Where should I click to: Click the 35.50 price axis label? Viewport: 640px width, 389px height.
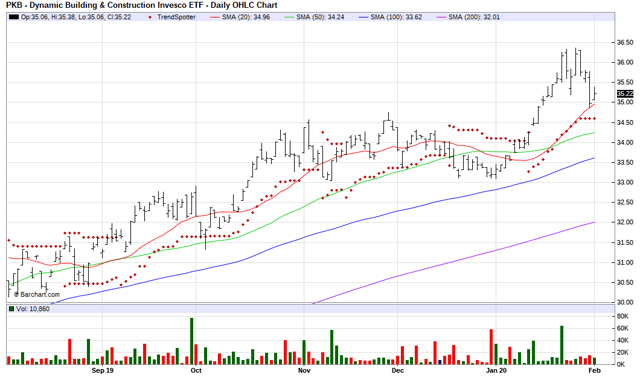click(625, 82)
